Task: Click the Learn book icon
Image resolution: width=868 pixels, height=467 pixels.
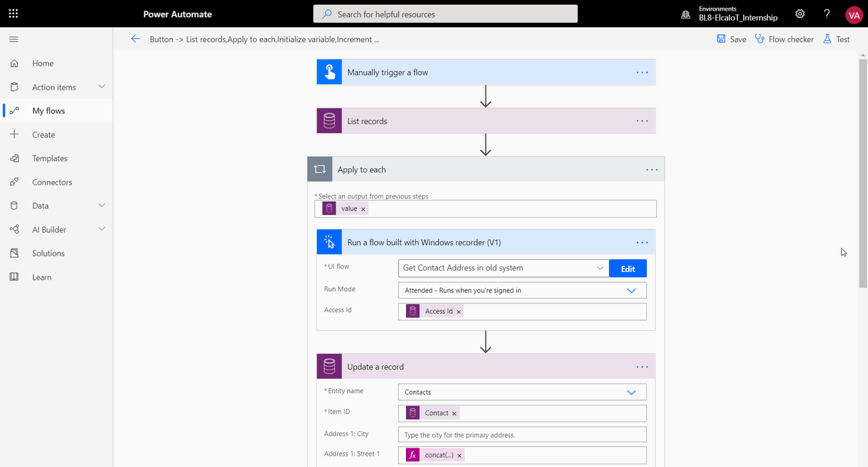Action: coord(14,277)
